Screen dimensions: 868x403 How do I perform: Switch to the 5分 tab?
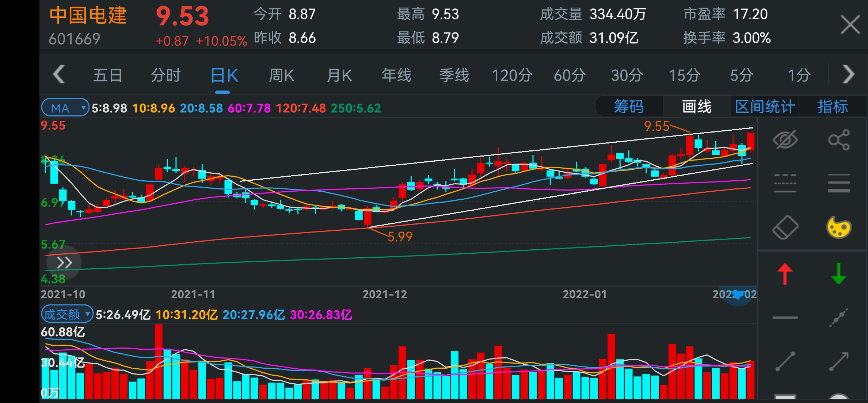pos(742,75)
